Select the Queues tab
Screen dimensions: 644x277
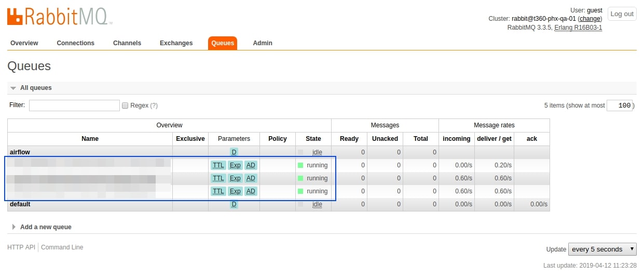tap(223, 43)
